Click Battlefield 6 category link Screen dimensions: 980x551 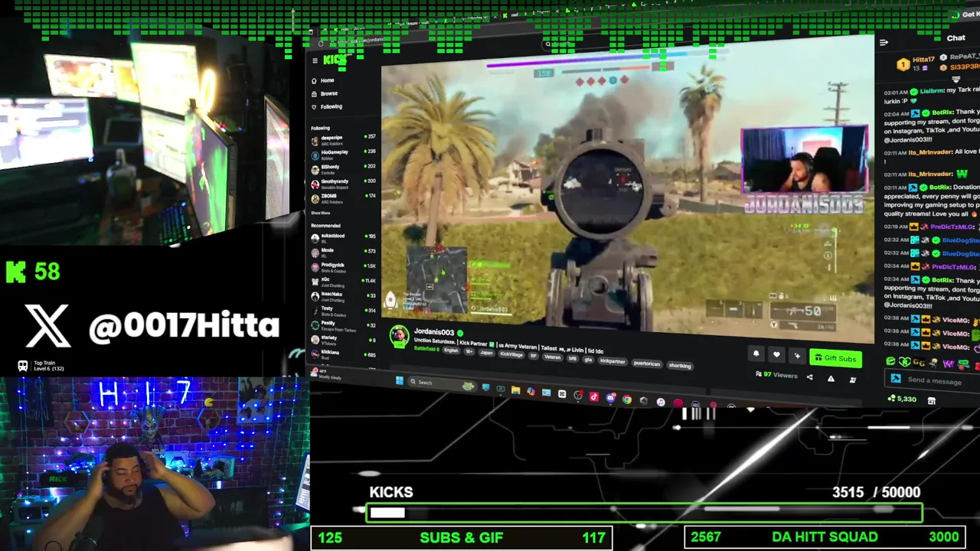[426, 349]
